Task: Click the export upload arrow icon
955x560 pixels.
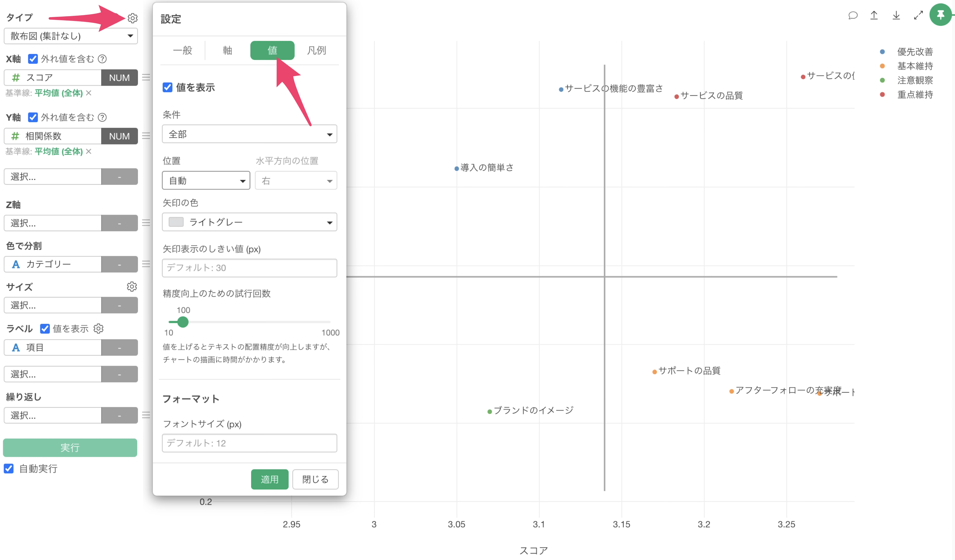Action: click(x=874, y=16)
